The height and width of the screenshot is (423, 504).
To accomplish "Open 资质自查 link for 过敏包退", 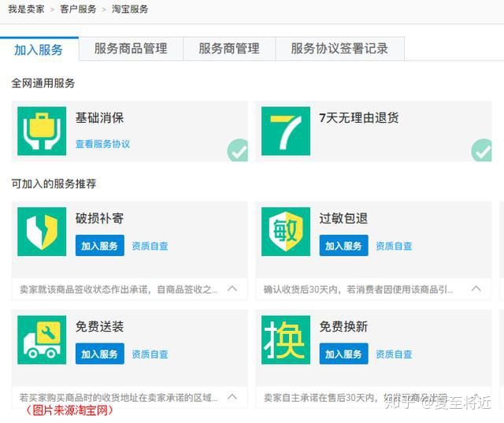I will [x=394, y=246].
